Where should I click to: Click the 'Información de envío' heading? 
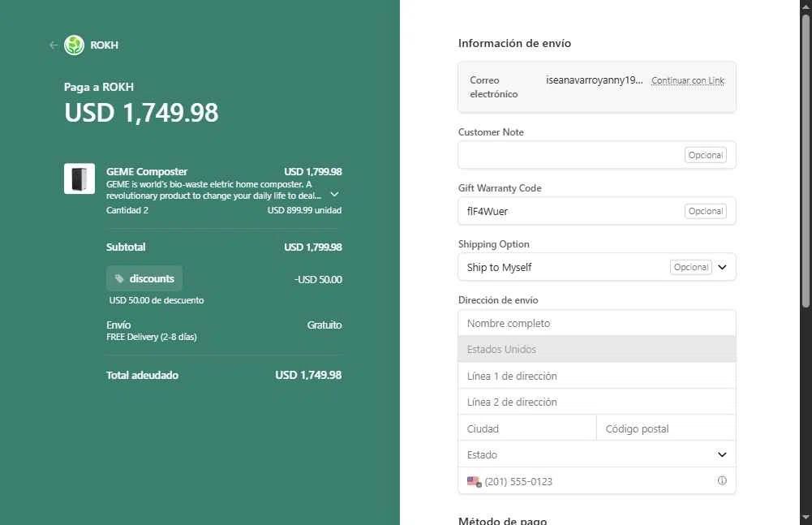[515, 43]
